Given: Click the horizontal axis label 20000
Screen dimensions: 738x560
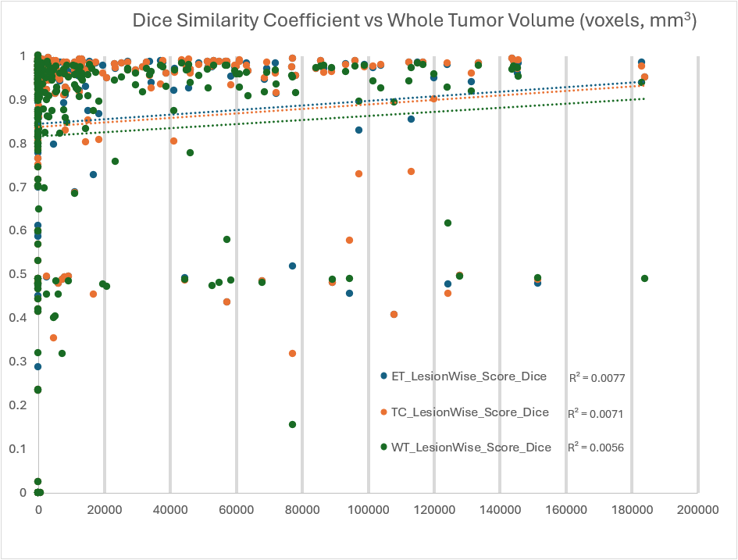Looking at the screenshot, I should pos(105,510).
